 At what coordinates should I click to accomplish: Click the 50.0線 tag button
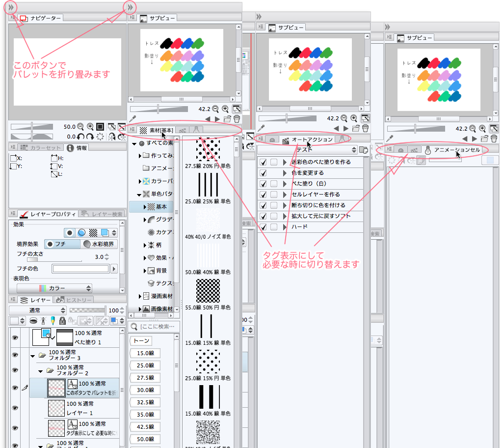pyautogui.click(x=145, y=439)
